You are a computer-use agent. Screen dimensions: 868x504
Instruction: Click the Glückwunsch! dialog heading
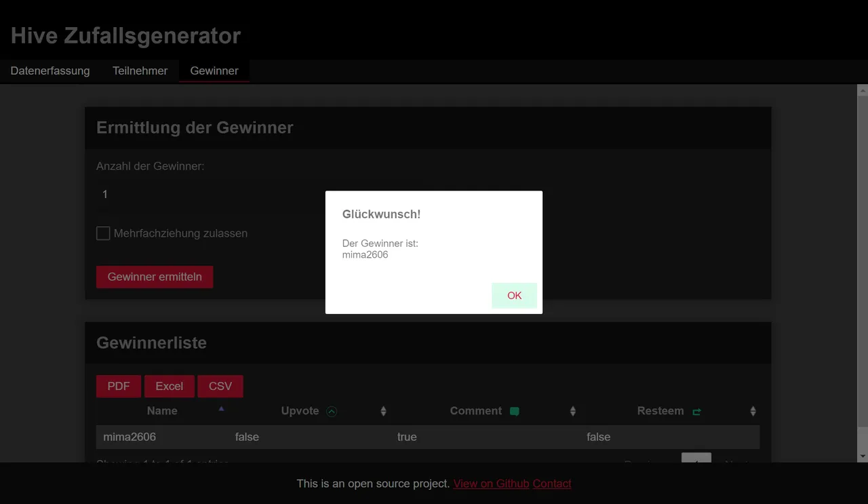(381, 214)
